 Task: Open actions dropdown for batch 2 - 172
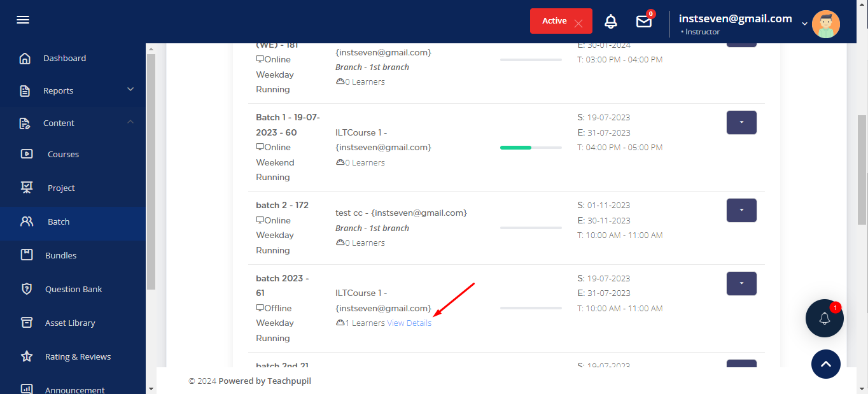(741, 210)
